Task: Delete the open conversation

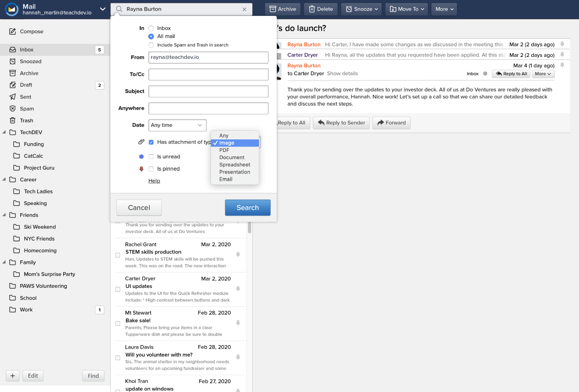Action: tap(320, 9)
